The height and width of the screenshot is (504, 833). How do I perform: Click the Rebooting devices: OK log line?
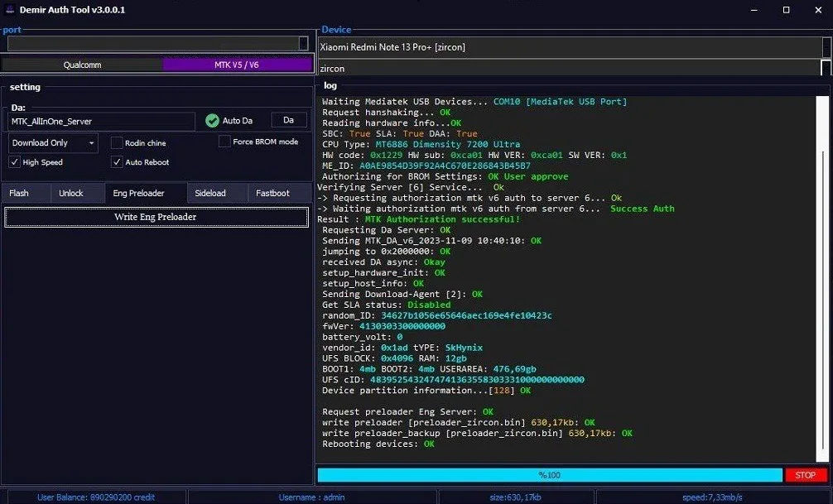pos(378,444)
